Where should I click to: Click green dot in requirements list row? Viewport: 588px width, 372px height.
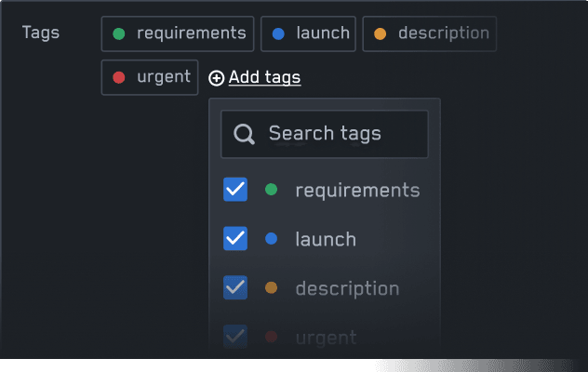[271, 190]
